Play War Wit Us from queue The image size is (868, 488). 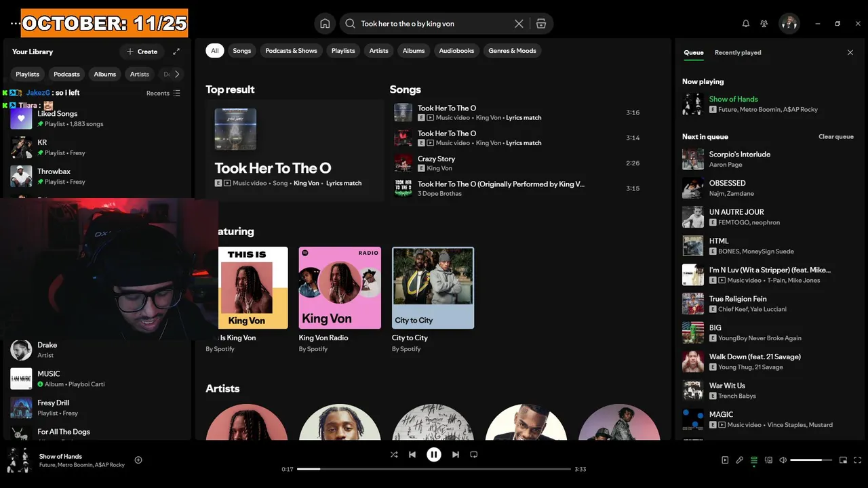click(768, 390)
